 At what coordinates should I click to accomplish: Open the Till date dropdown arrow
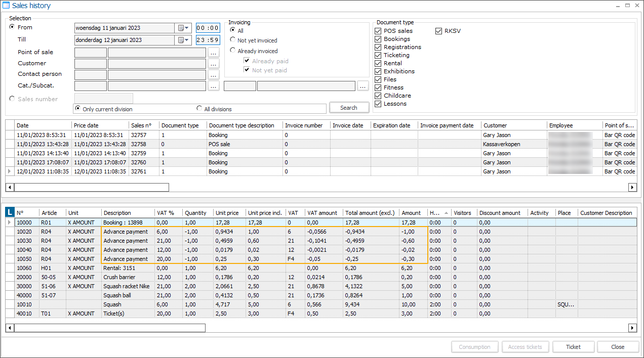point(185,40)
